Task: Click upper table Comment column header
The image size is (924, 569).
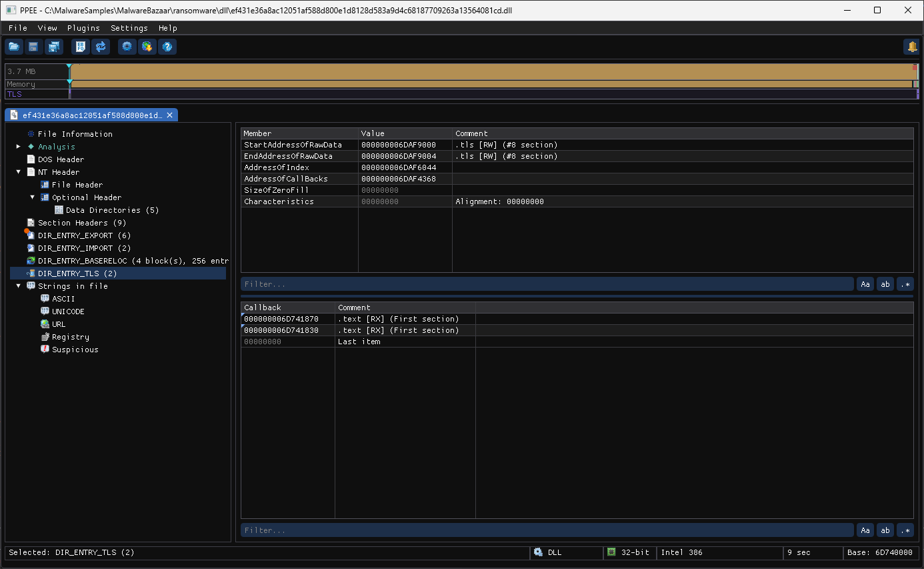Action: (x=683, y=133)
